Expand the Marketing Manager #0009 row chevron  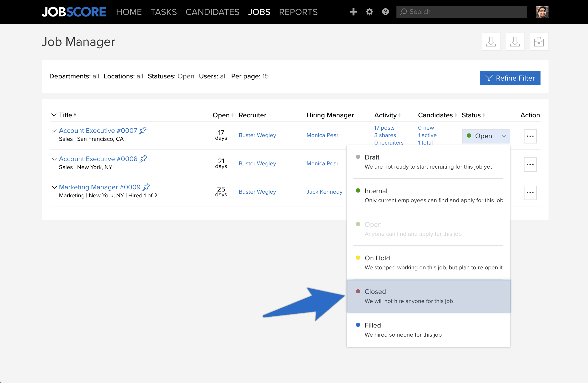click(54, 187)
